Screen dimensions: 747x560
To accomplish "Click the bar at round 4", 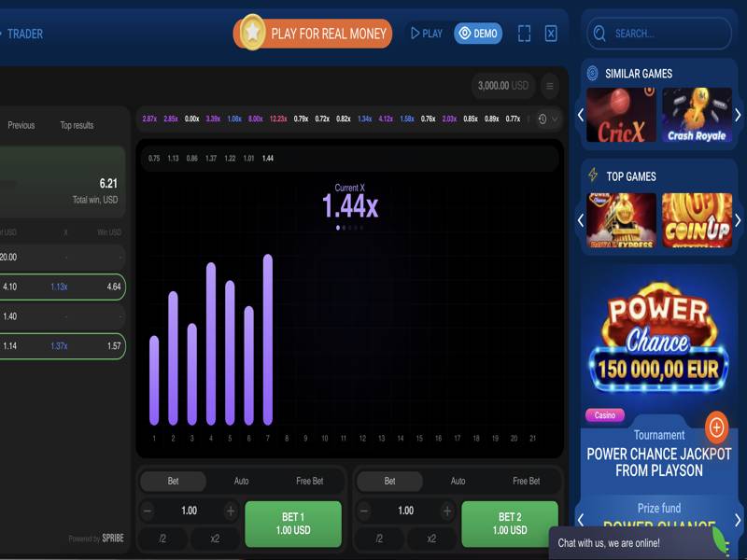I will click(x=211, y=343).
